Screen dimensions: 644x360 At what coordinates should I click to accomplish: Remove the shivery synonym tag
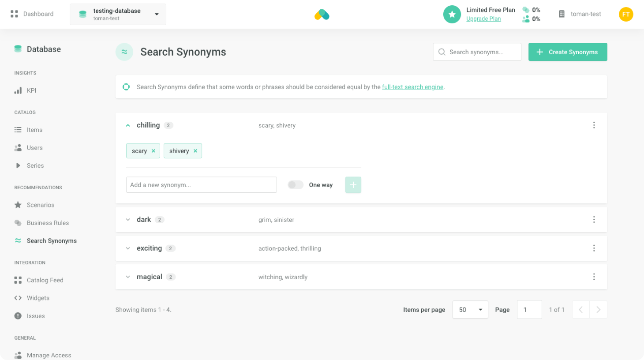click(195, 151)
